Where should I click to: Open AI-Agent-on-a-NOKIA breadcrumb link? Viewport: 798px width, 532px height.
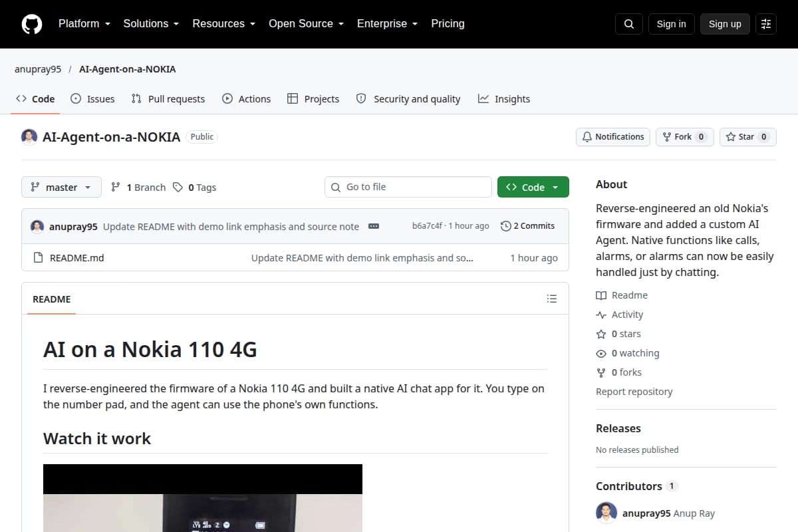click(127, 69)
